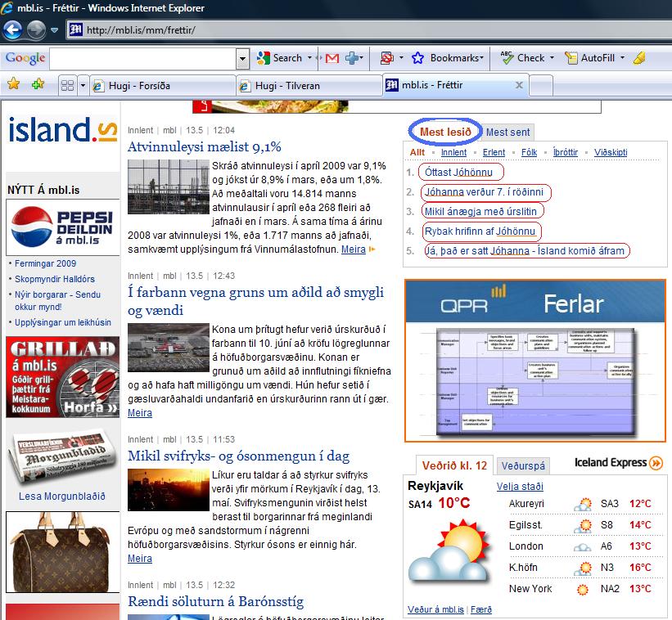Filter most-read list by Viðskipti

click(611, 152)
